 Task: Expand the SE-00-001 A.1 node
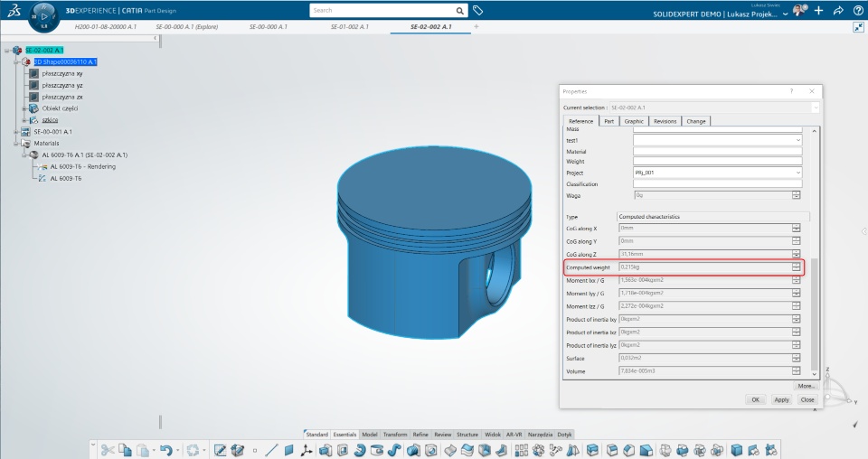click(16, 132)
